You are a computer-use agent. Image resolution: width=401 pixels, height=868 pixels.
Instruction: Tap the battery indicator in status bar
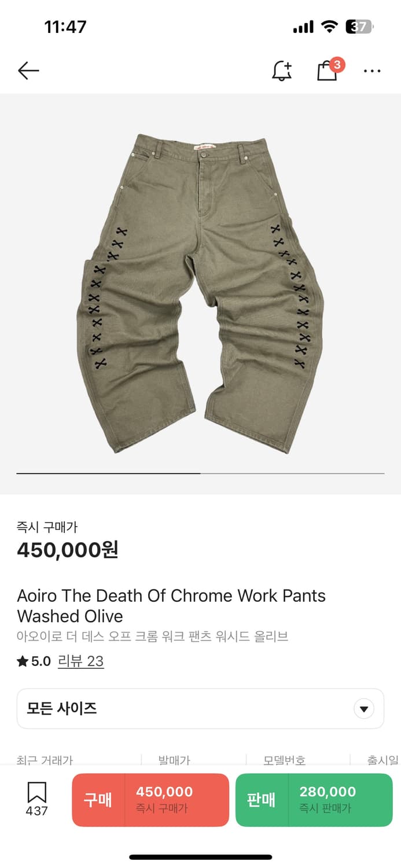click(x=360, y=27)
